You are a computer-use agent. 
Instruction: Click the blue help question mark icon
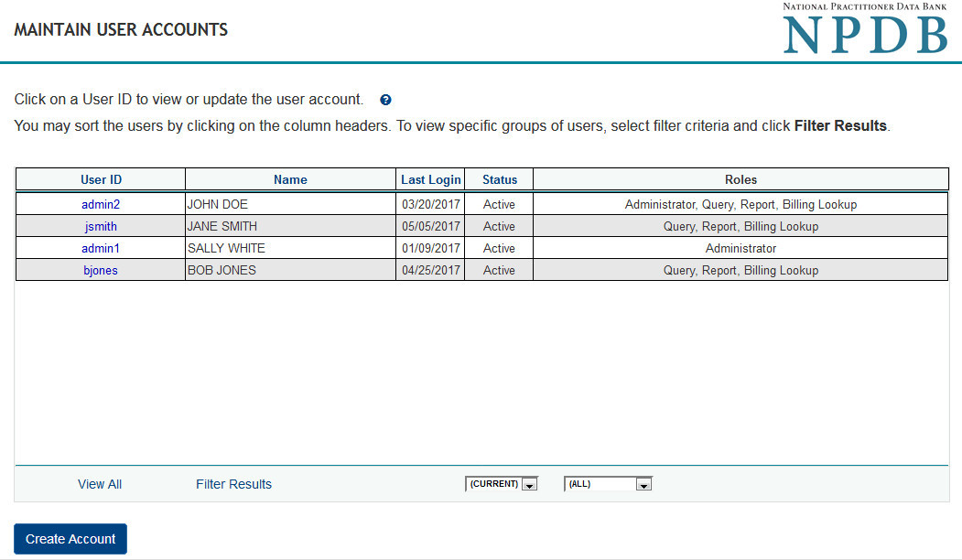385,100
